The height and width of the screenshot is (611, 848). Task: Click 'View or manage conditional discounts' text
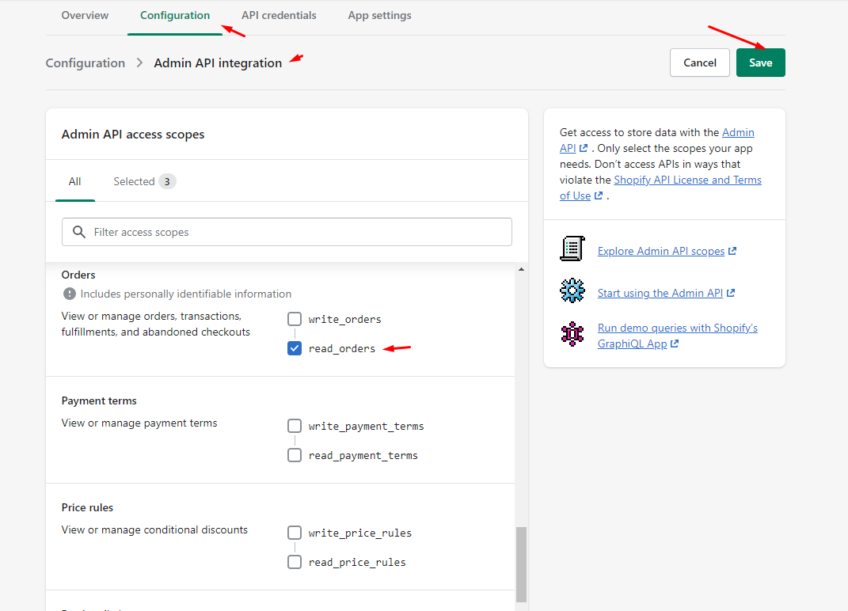pos(154,529)
